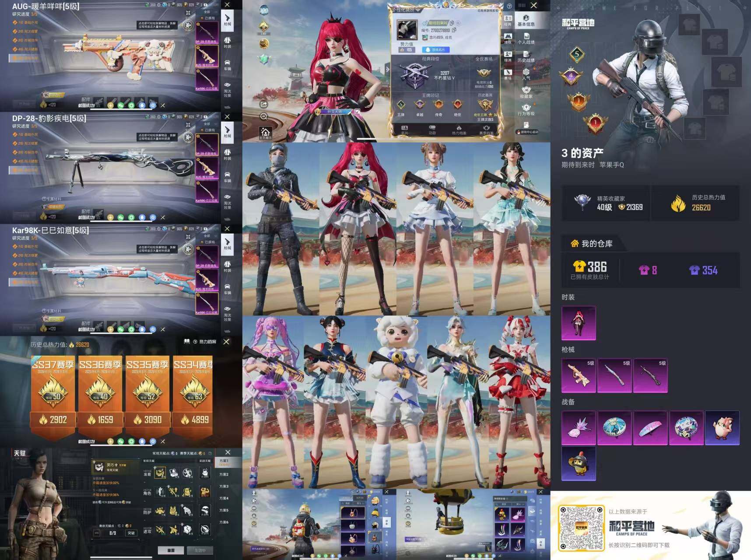Viewport: 751px width, 560px height.
Task: Click the help question mark above the profile
Action: click(x=509, y=6)
